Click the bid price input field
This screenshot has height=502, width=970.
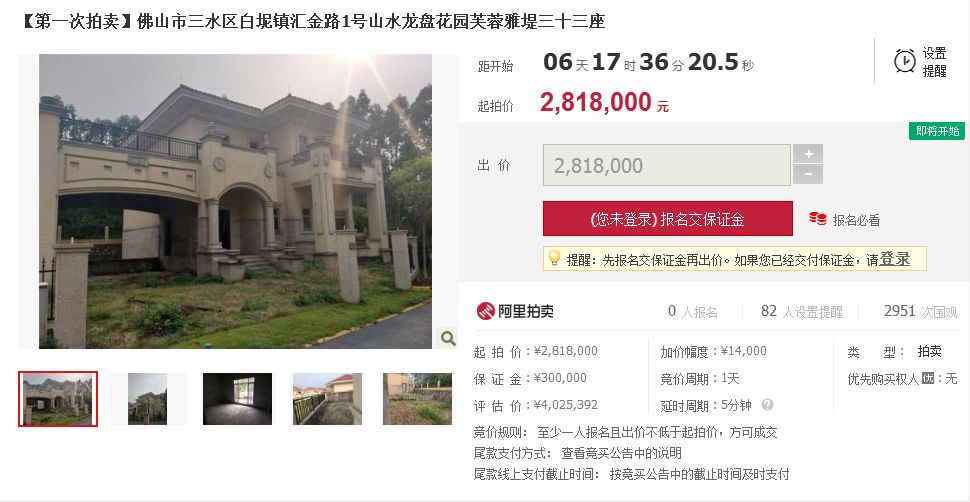pos(667,165)
